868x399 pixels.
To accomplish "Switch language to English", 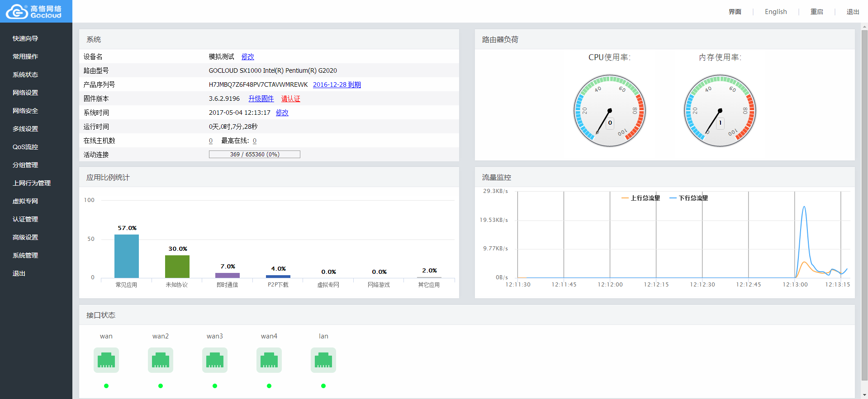I will [x=776, y=12].
